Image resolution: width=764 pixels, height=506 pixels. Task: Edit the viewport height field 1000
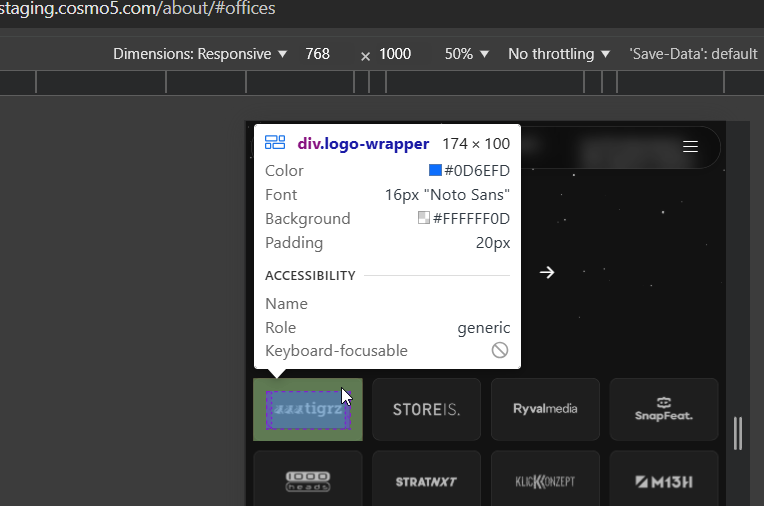395,54
